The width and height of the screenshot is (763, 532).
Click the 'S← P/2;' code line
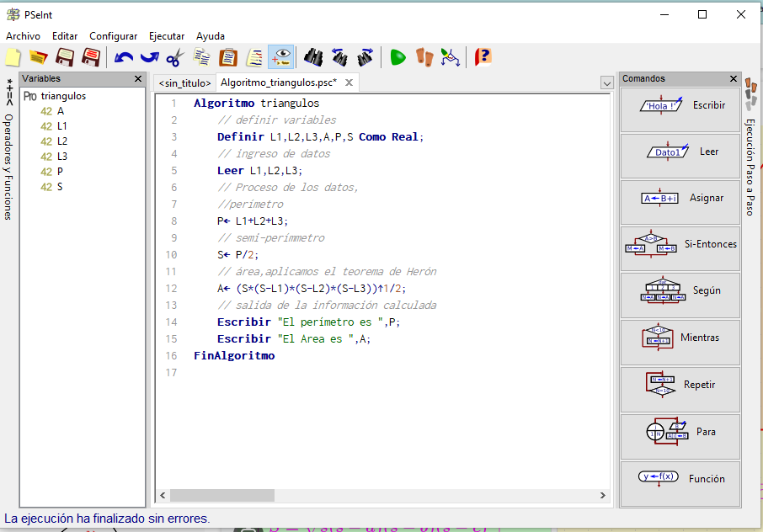point(238,255)
